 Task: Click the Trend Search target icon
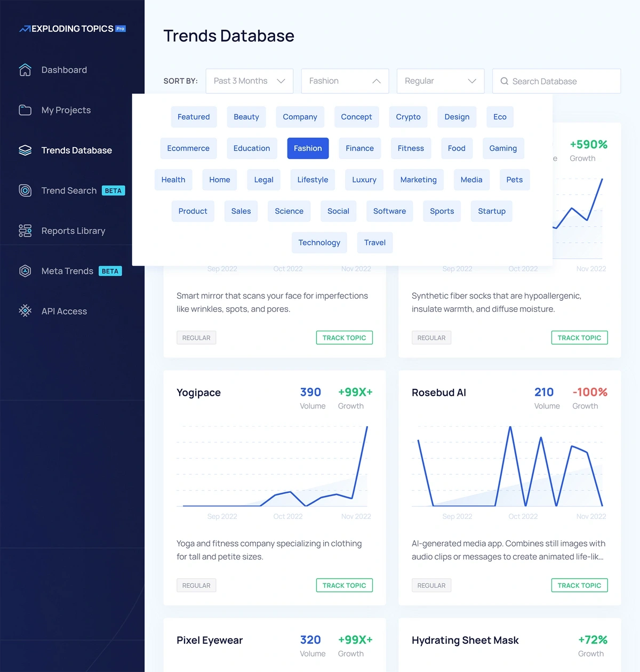coord(25,190)
